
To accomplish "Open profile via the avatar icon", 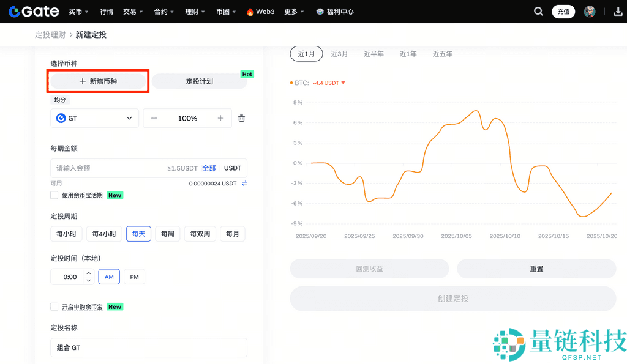I will click(x=589, y=11).
